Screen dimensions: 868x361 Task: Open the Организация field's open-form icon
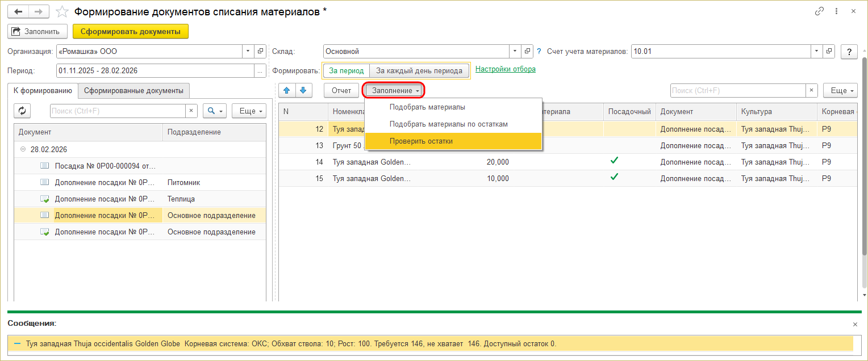coord(260,51)
